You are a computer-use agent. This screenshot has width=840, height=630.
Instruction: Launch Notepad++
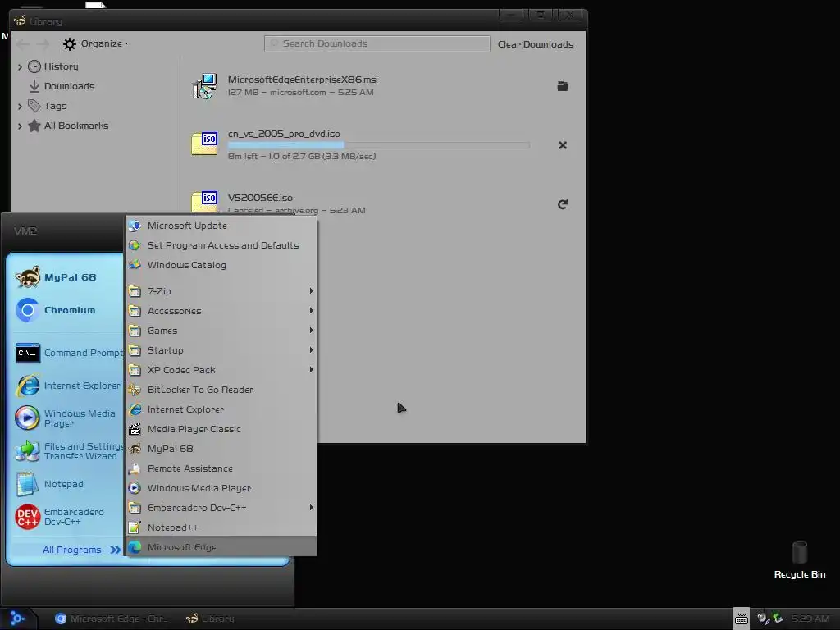point(221,527)
